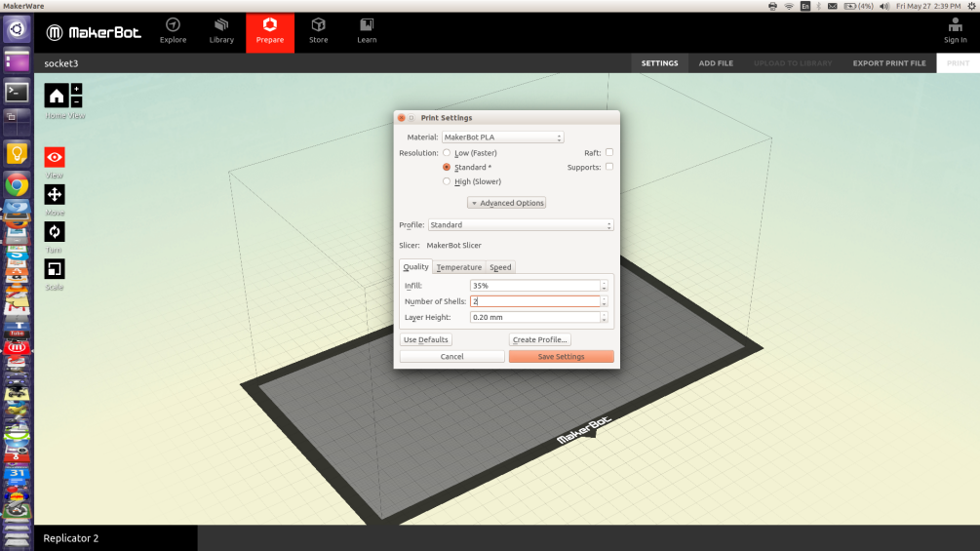Click ADD FILE in the toolbar

[716, 63]
